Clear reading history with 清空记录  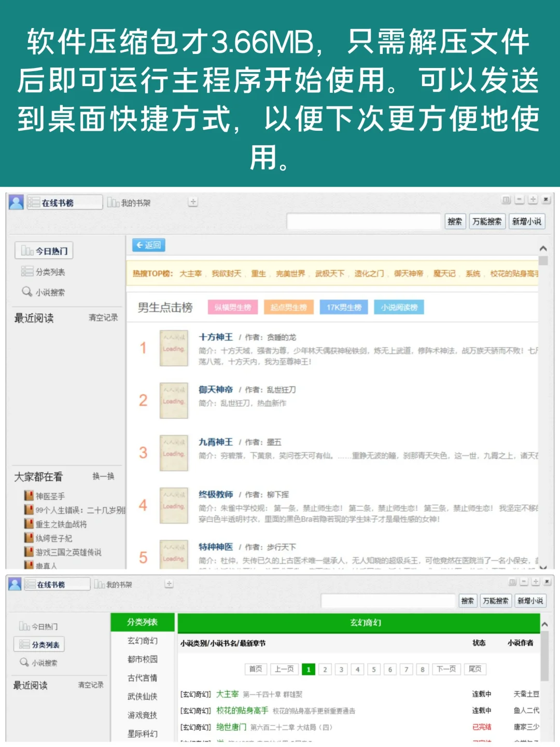103,317
